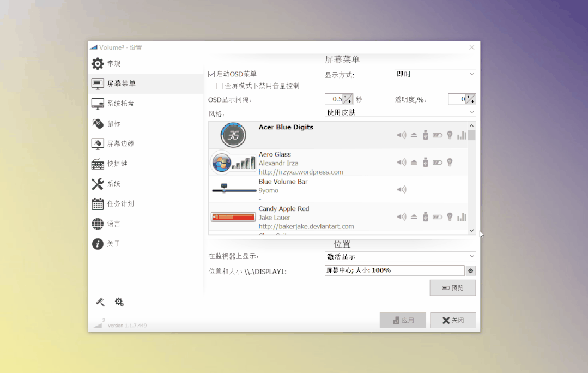This screenshot has width=588, height=373.
Task: Click the small gear icon near the wrench
Action: coord(119,302)
